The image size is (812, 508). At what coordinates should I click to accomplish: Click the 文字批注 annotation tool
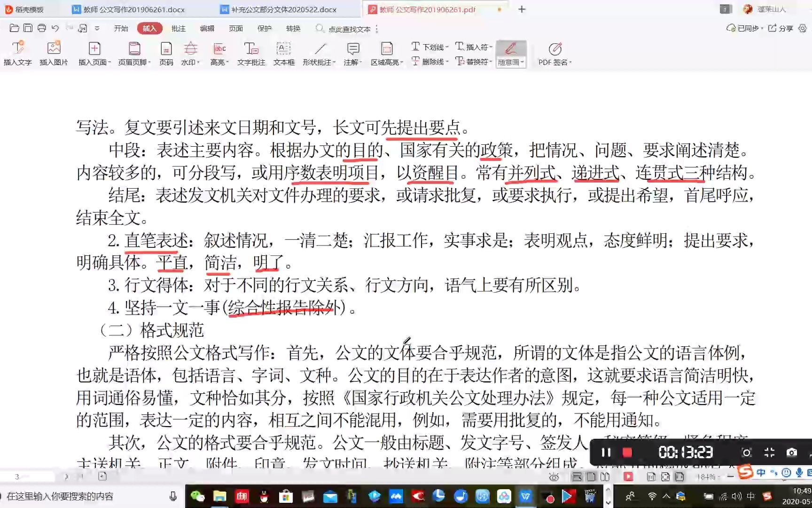251,53
